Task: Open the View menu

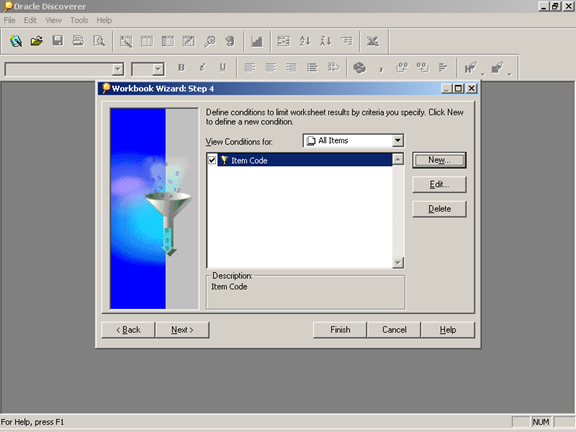Action: coord(53,20)
